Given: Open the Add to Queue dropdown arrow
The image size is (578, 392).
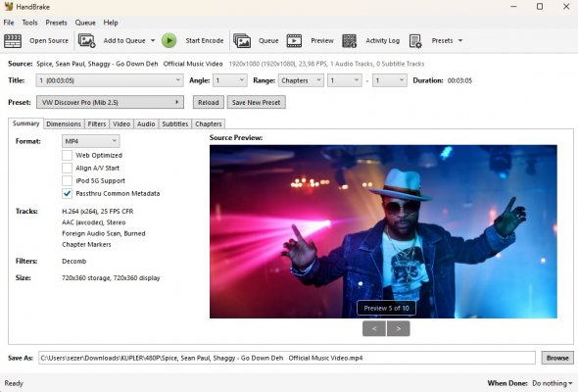Looking at the screenshot, I should pyautogui.click(x=153, y=40).
